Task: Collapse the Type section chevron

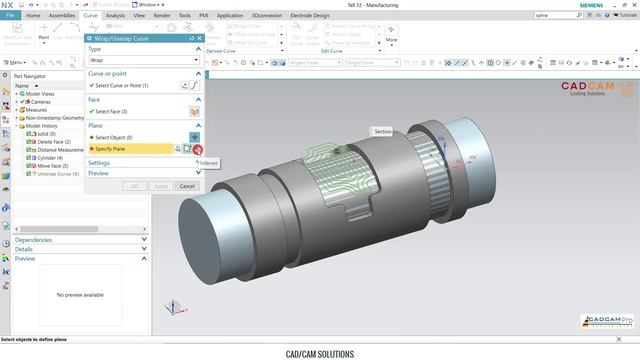Action: [198, 49]
